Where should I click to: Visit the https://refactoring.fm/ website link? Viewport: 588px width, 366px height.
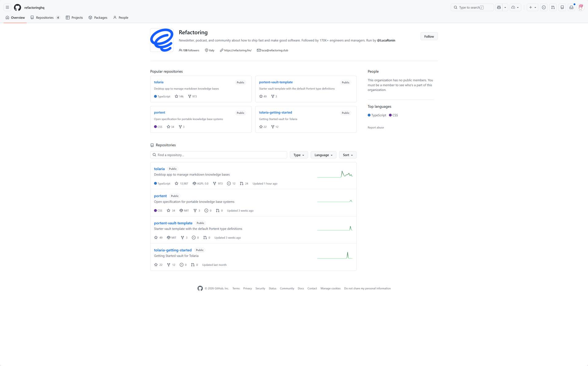(238, 50)
